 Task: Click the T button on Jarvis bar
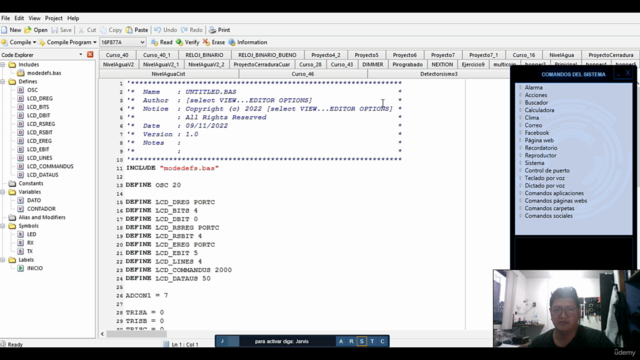(372, 341)
